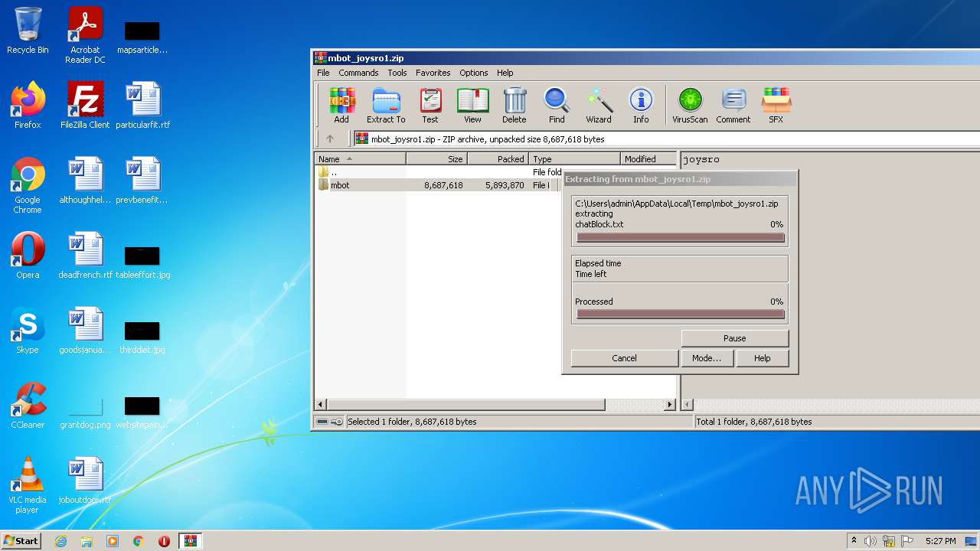Click the file list horizontal scrollbar
This screenshot has height=551, width=980.
(465, 404)
